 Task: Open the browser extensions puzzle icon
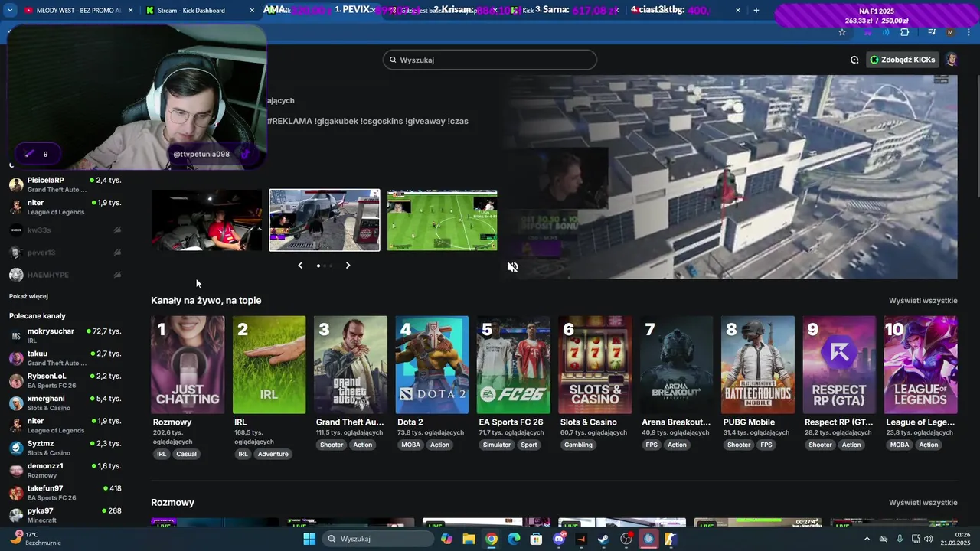(905, 32)
